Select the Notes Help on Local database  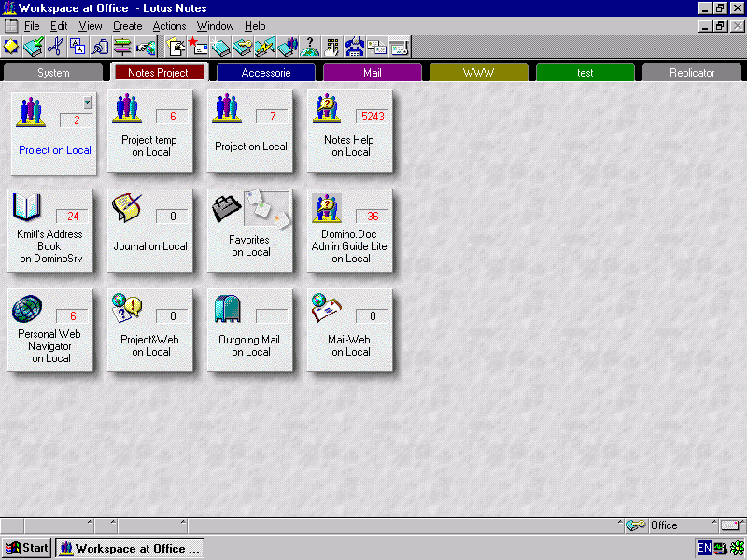point(350,131)
